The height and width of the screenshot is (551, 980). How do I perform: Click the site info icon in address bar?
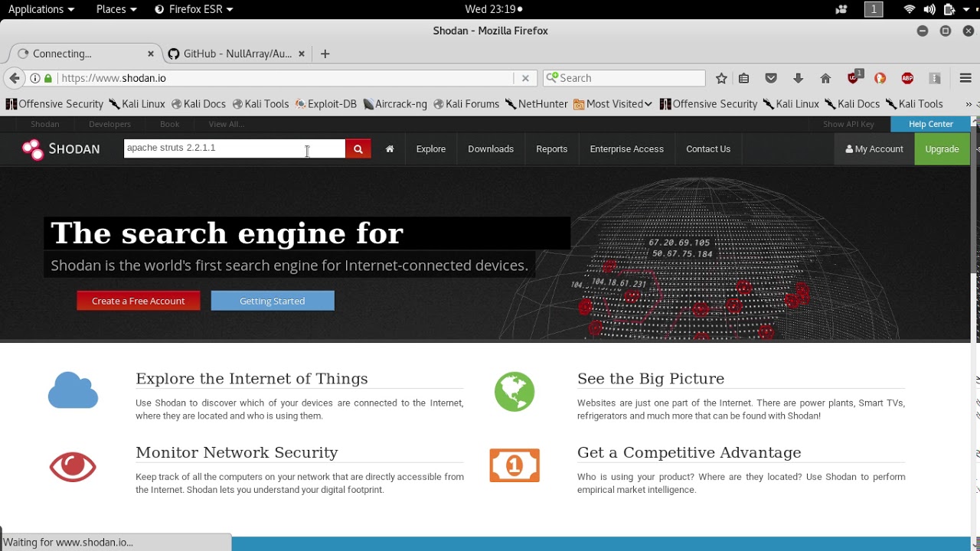[x=35, y=78]
